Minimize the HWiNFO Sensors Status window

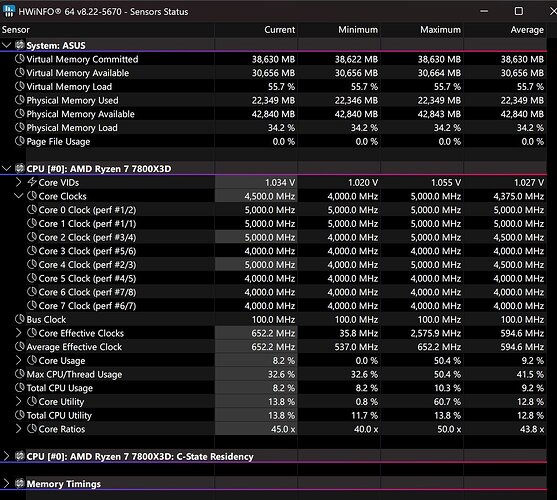tap(484, 11)
